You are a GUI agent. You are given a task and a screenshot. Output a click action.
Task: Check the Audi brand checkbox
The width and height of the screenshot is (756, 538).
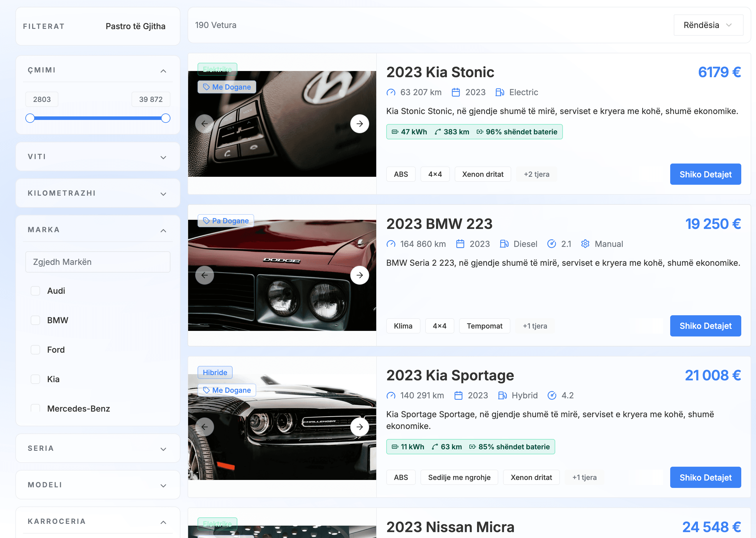point(35,291)
